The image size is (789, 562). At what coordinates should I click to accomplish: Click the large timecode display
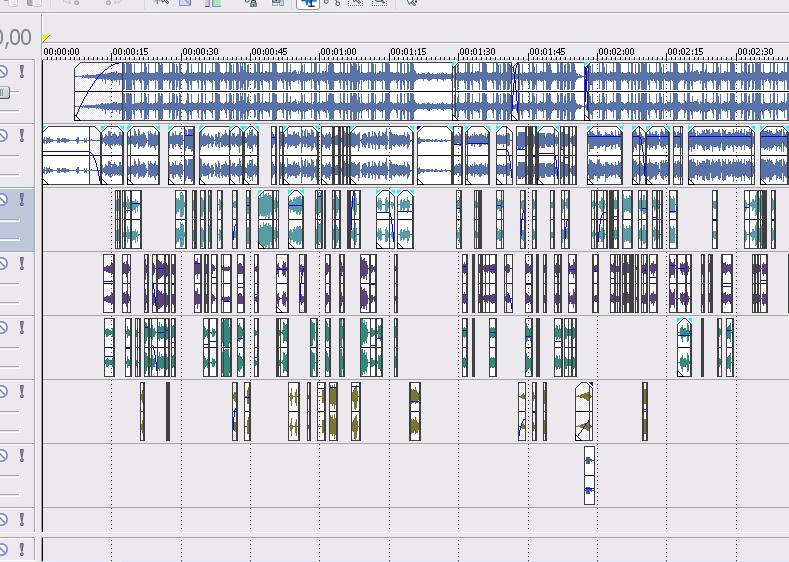click(15, 38)
